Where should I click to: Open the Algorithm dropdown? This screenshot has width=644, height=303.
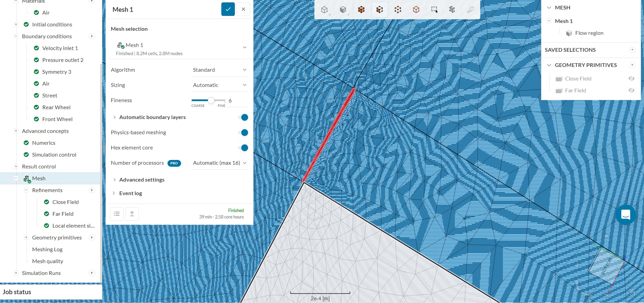point(220,70)
